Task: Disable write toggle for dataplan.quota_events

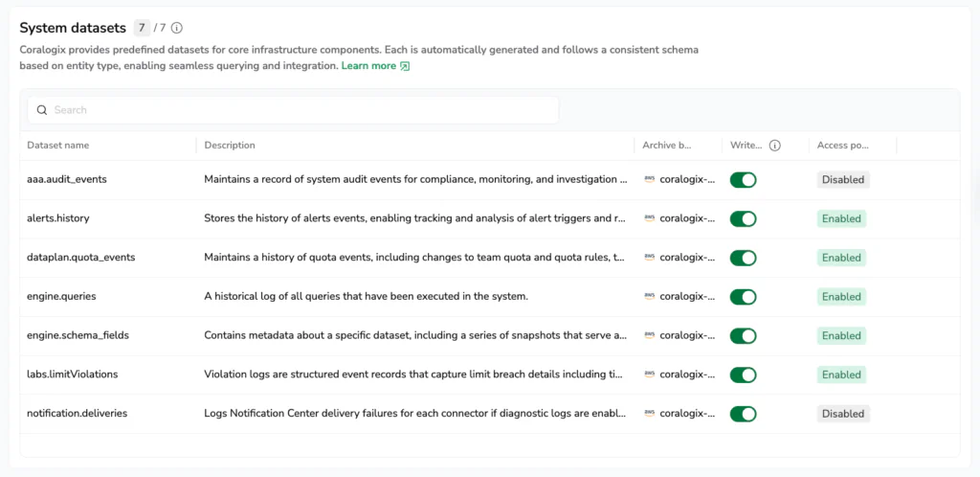Action: coord(743,258)
